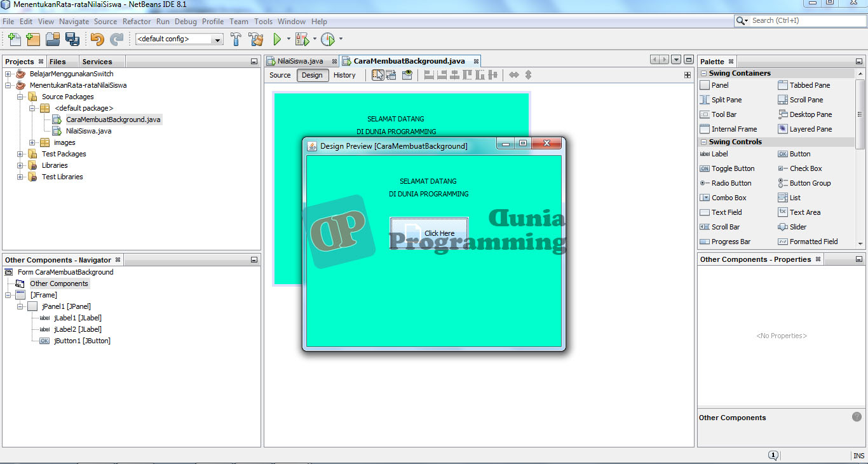Run the project using the green play icon
The image size is (868, 464).
pyautogui.click(x=278, y=39)
